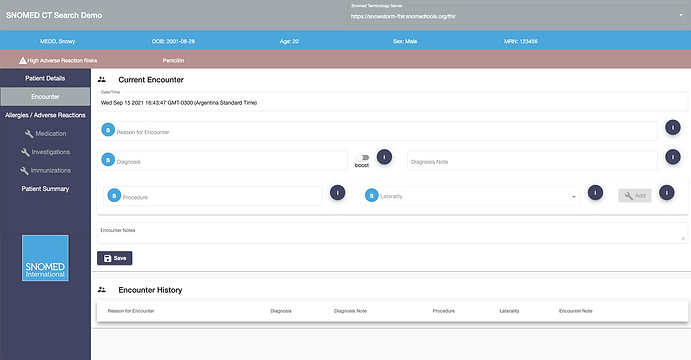Click SNOMED badge in Laterality field
The image size is (691, 360).
(x=372, y=195)
